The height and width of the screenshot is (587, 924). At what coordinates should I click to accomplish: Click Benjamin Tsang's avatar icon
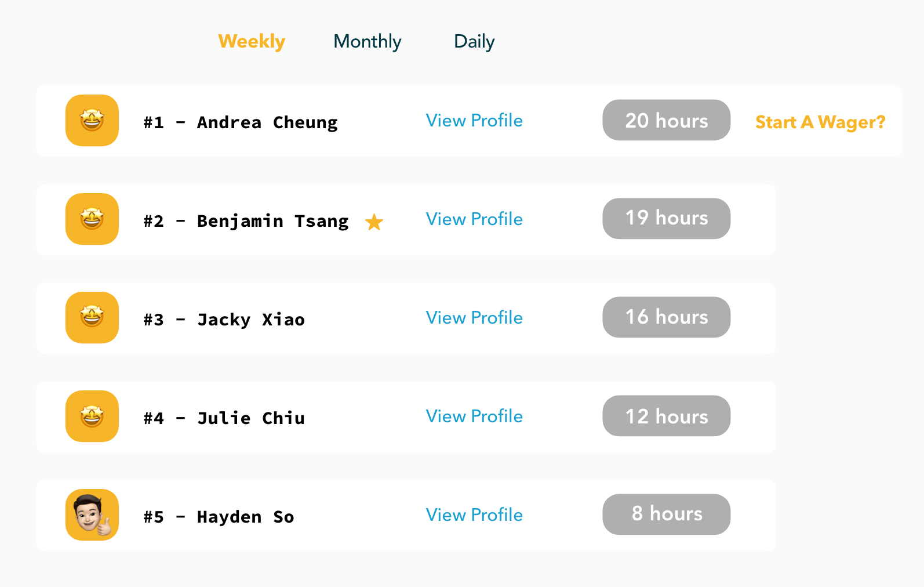click(92, 219)
